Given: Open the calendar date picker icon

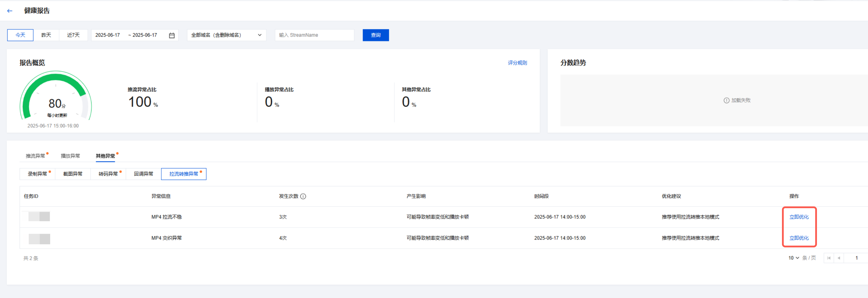Looking at the screenshot, I should [171, 36].
